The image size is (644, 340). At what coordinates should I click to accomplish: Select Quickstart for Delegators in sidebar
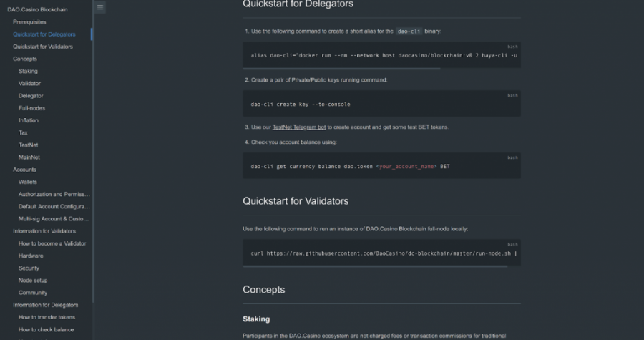pos(44,34)
